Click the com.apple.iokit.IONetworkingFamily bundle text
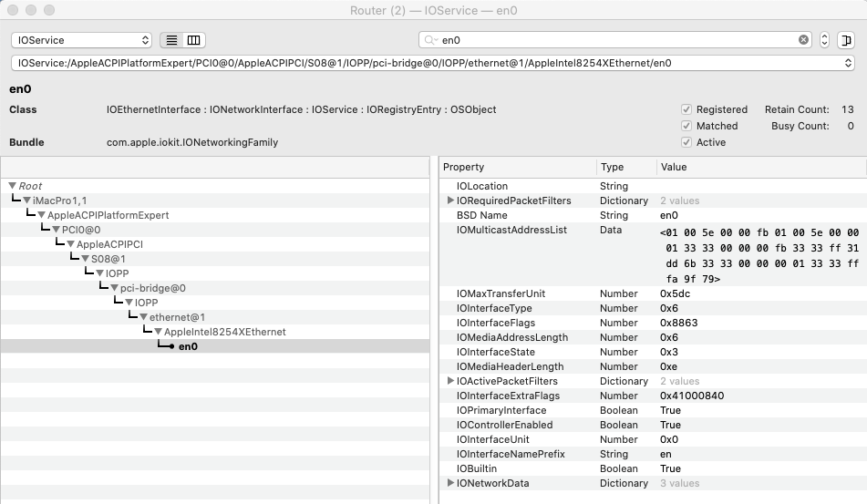Screen dimensions: 867x504 192,142
